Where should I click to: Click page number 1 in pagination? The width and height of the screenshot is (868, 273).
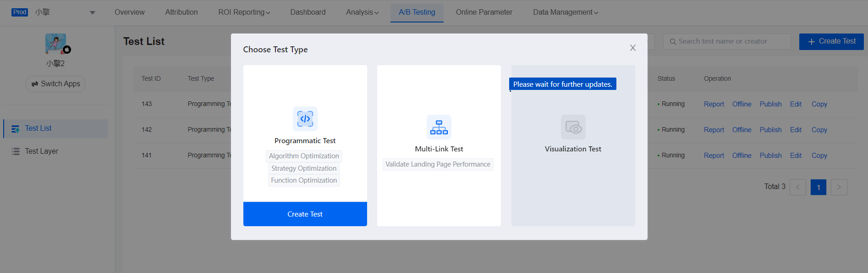coord(819,187)
